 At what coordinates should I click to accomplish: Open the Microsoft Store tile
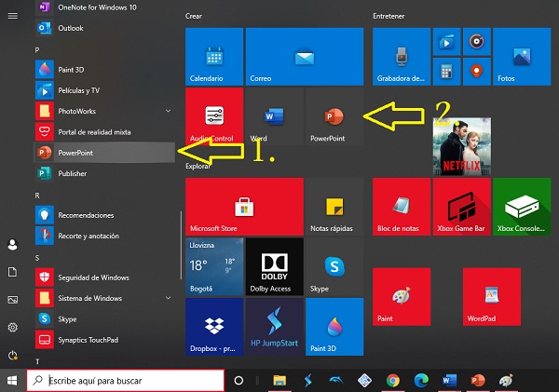coord(244,207)
